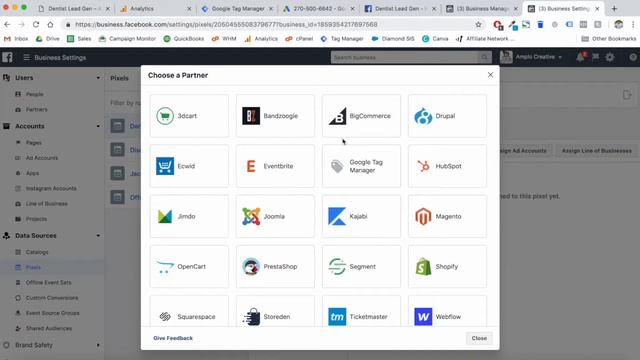Select the Drupal partner card
640x360 pixels.
pyautogui.click(x=447, y=116)
